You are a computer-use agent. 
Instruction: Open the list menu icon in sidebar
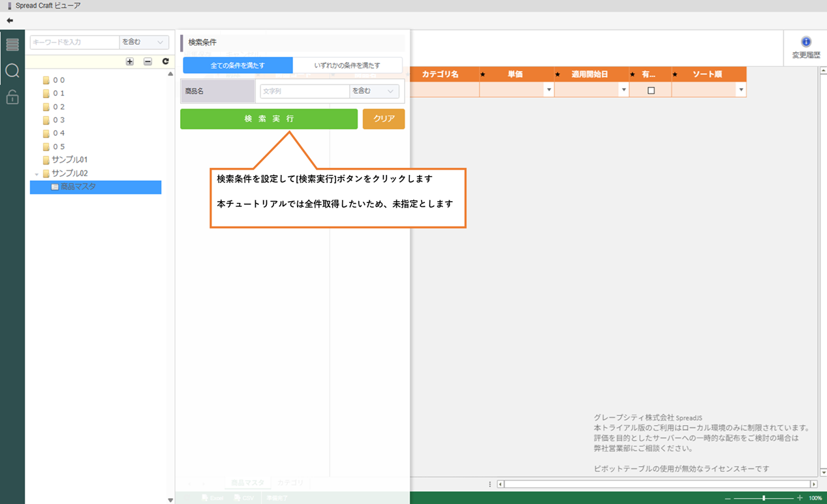12,45
